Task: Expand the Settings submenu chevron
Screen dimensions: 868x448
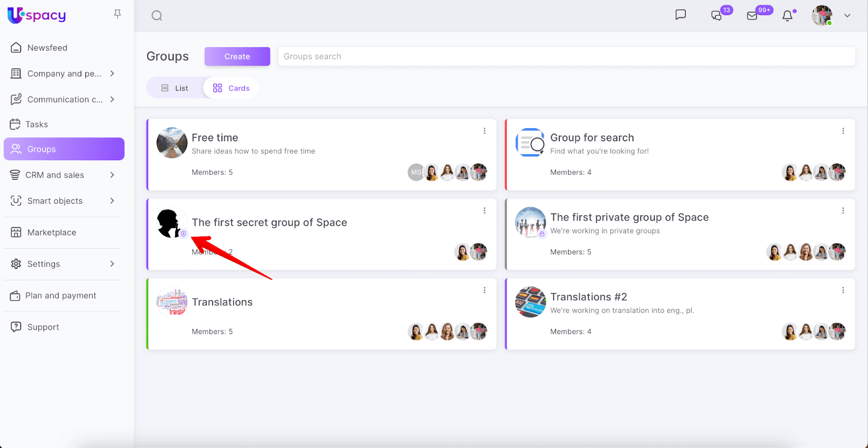Action: point(112,264)
